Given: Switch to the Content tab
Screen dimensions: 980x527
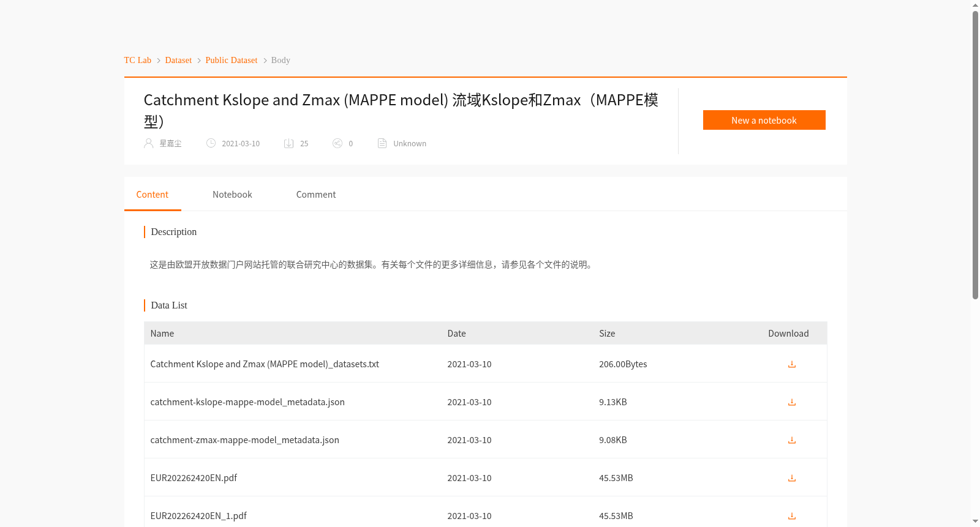Looking at the screenshot, I should tap(153, 195).
